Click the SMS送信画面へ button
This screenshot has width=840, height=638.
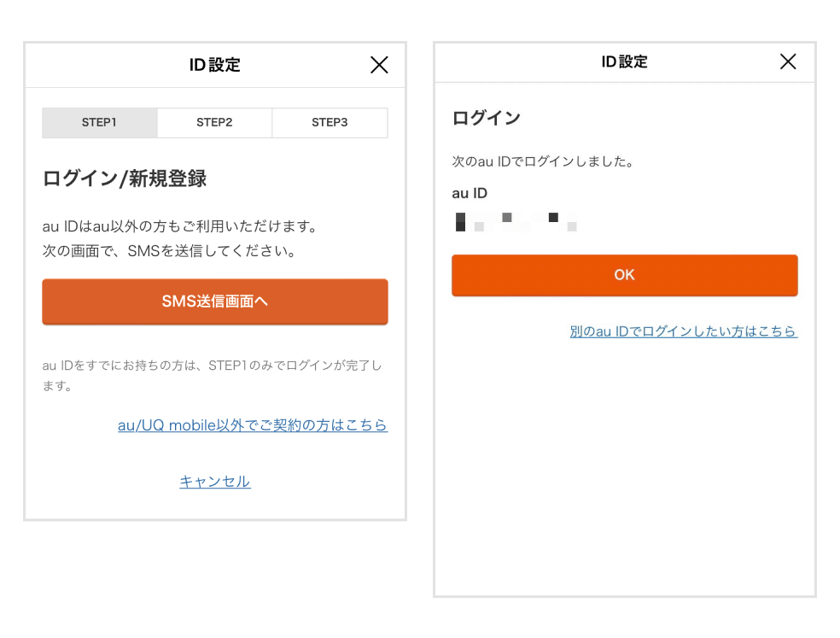point(215,301)
